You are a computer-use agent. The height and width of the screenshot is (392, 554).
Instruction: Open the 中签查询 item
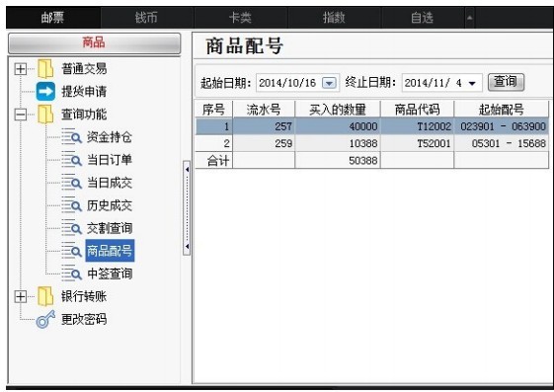click(110, 274)
